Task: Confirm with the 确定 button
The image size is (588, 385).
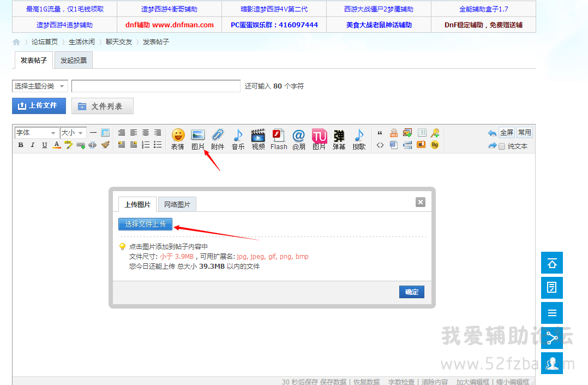Action: click(411, 292)
